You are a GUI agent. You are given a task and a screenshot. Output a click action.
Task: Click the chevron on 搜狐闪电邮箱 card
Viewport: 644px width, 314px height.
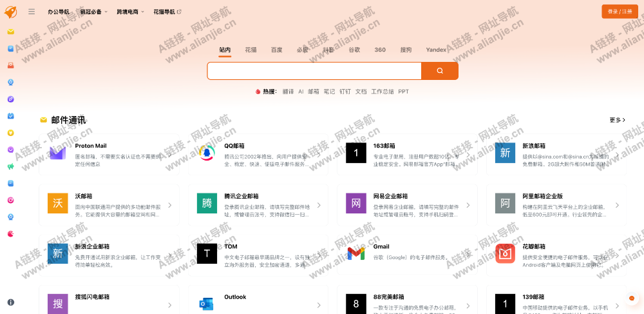coord(169,306)
